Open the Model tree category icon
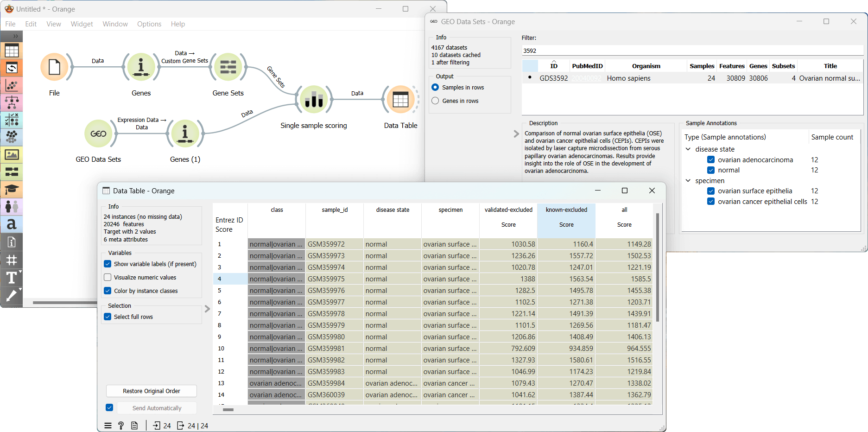 click(x=12, y=103)
